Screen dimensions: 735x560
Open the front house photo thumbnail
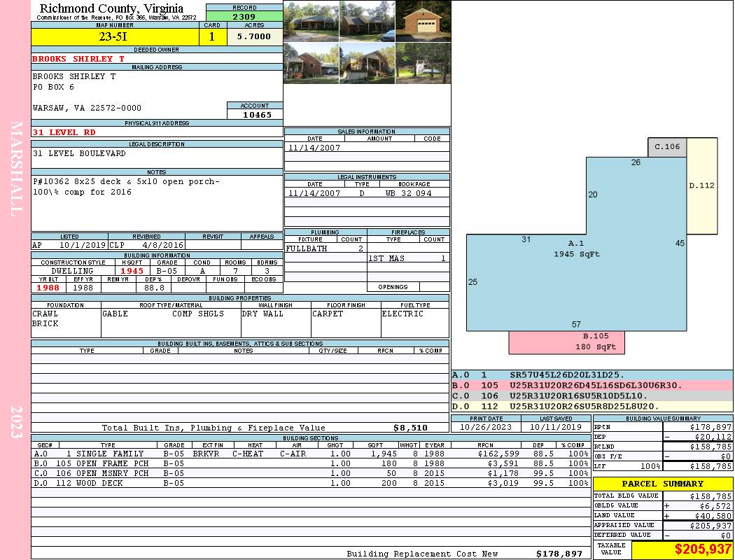pyautogui.click(x=311, y=21)
